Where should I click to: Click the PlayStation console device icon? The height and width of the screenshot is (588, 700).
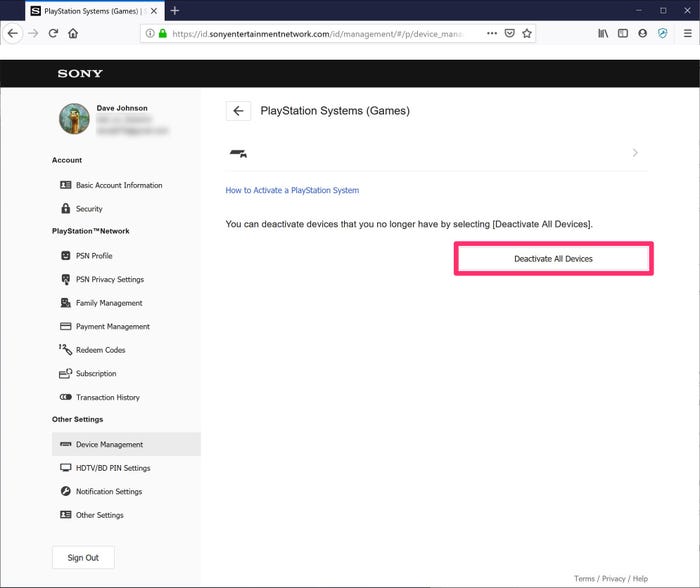pyautogui.click(x=238, y=154)
